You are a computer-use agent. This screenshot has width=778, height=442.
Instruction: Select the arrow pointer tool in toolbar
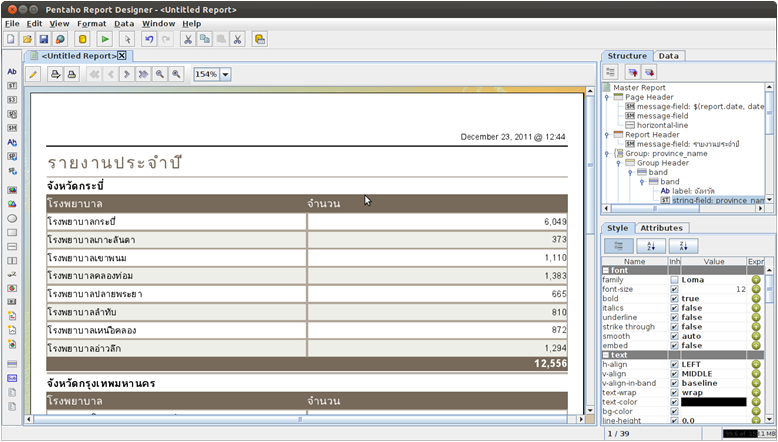pyautogui.click(x=127, y=39)
